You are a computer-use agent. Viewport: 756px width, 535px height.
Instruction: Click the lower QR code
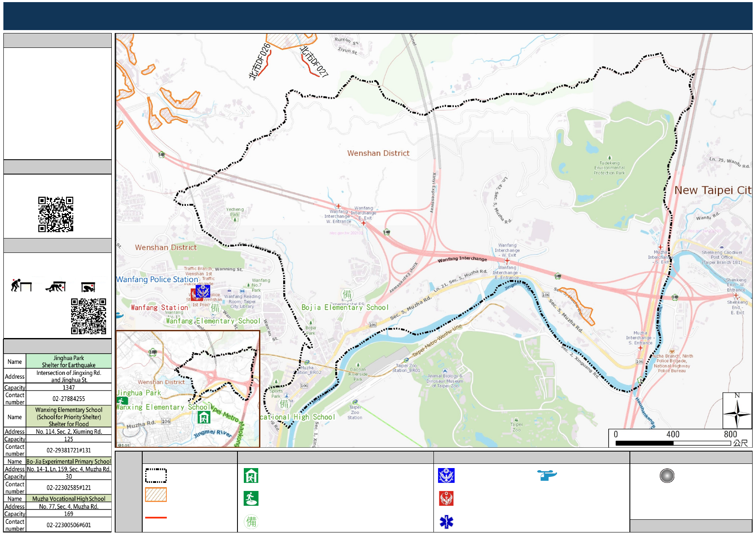88,316
